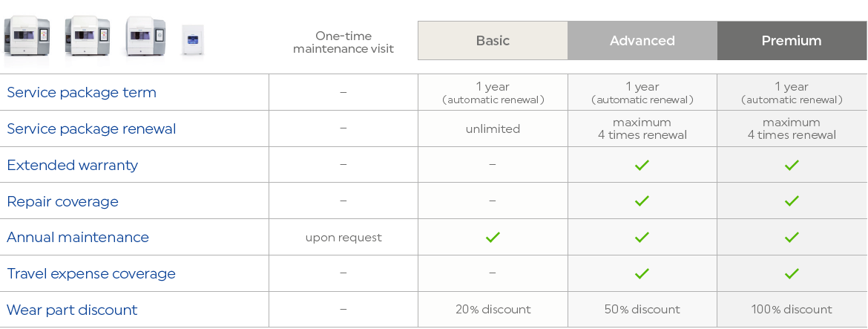Click the Premium plan Travel expense checkmark
The width and height of the screenshot is (868, 329).
coord(792,273)
